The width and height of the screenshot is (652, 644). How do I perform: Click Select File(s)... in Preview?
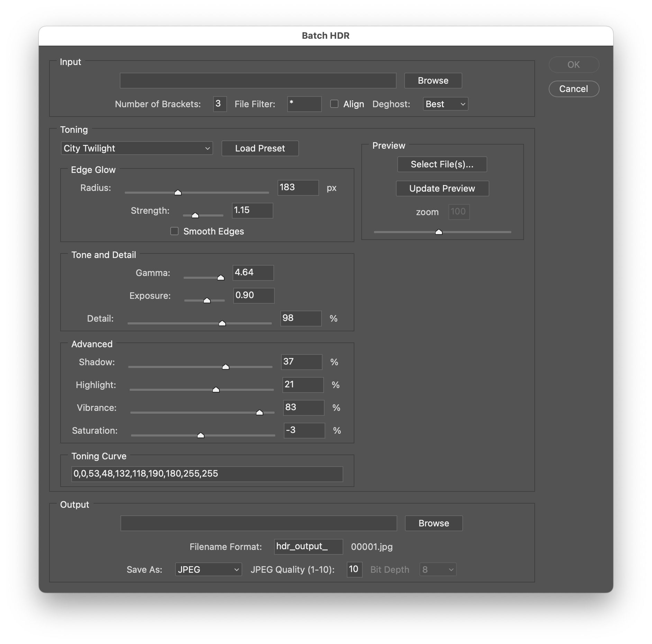coord(442,164)
